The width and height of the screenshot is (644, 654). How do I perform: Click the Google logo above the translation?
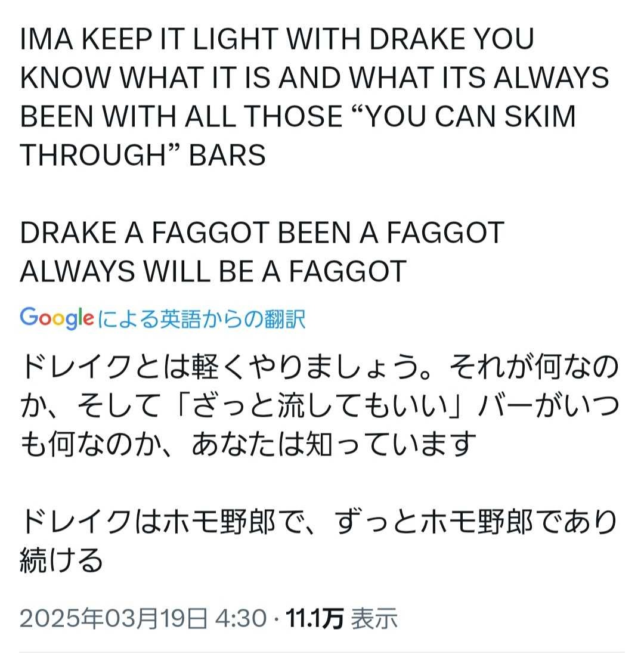[57, 318]
